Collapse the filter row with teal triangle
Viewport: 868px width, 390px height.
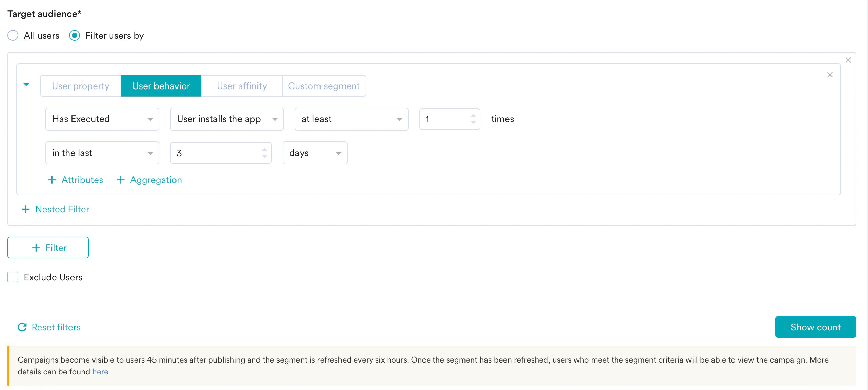click(26, 85)
